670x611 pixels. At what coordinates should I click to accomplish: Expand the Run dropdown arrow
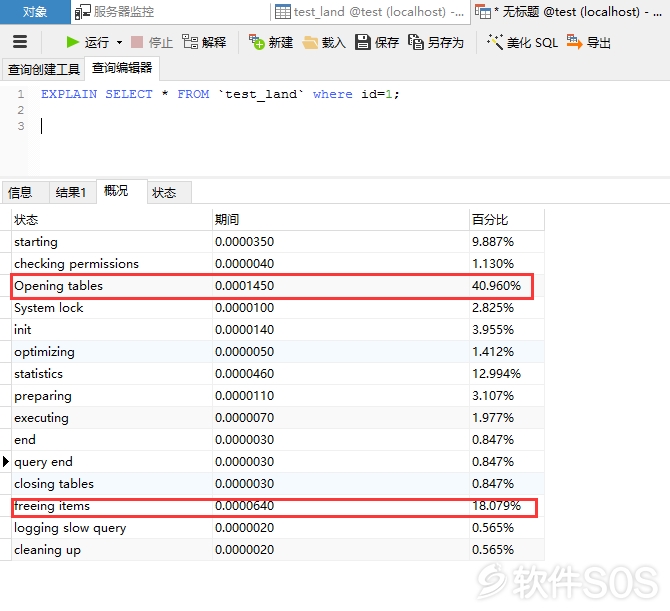point(119,42)
